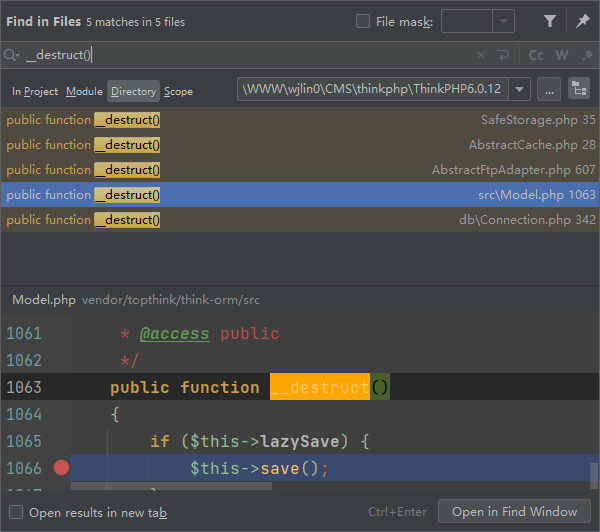This screenshot has height=532, width=600.
Task: Select the Scope tab
Action: tap(178, 91)
